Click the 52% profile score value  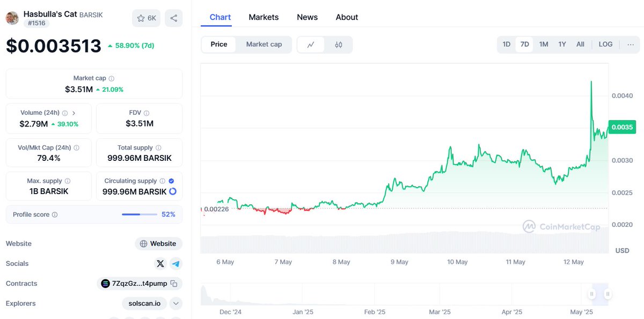169,214
